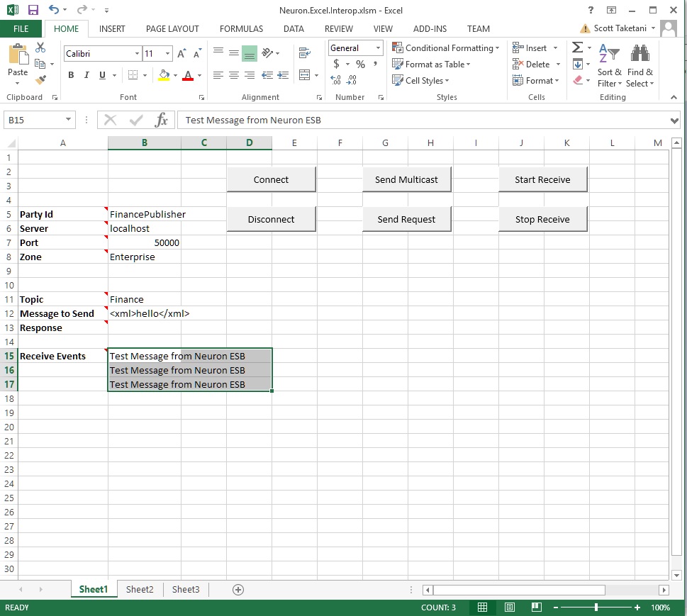The width and height of the screenshot is (687, 616).
Task: Decrease font size with the smaller A icon
Action: pyautogui.click(x=198, y=53)
